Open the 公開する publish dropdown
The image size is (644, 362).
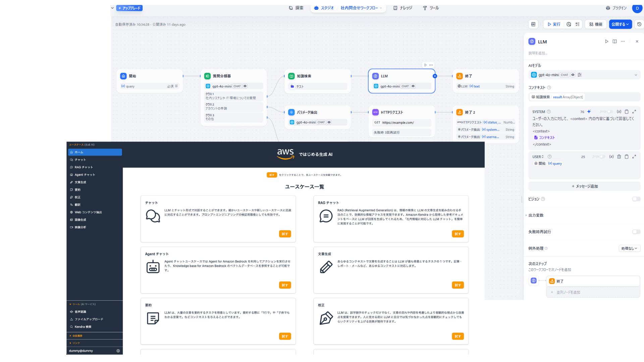point(620,24)
